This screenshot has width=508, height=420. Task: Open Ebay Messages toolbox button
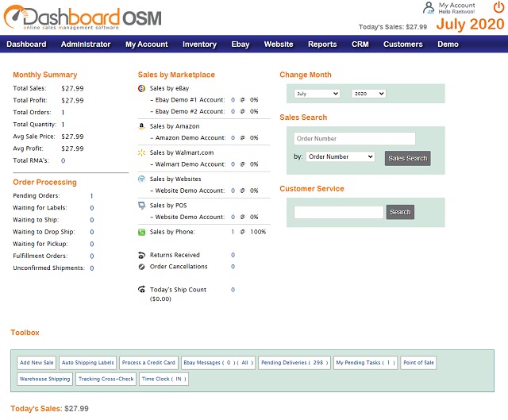[x=218, y=363]
